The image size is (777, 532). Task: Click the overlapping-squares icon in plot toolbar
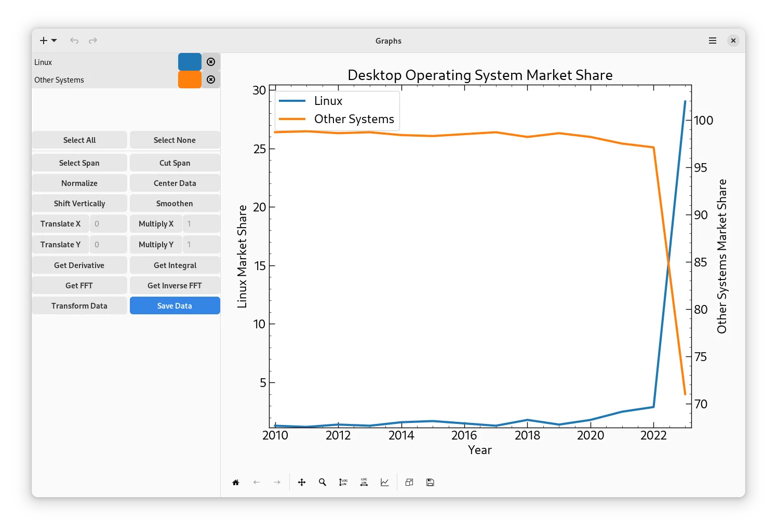pos(409,482)
